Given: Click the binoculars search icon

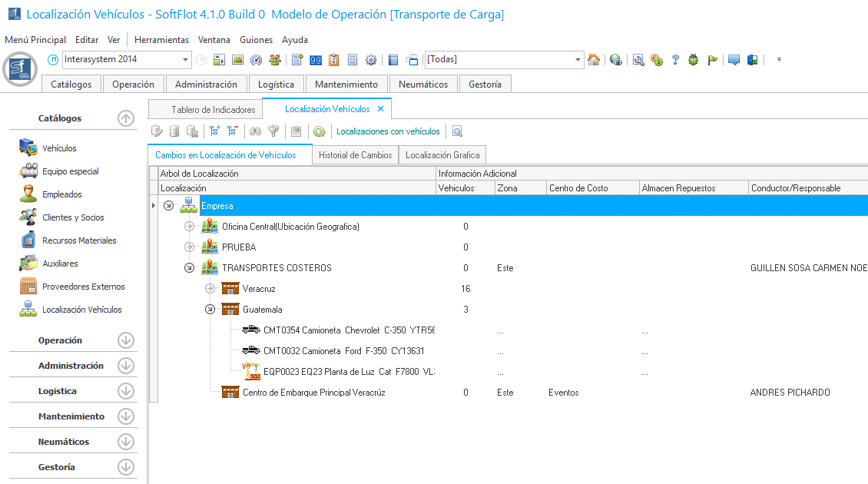Looking at the screenshot, I should tap(256, 131).
